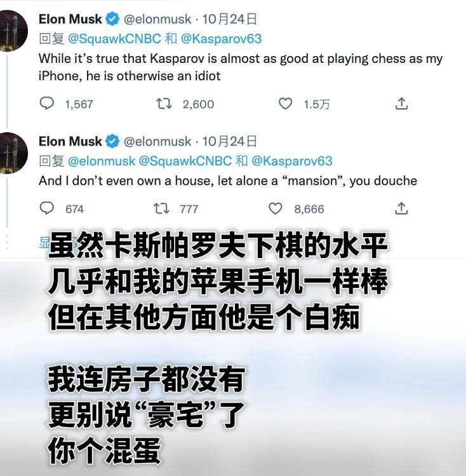The image size is (466, 476).
Task: Open @elonmusk mention in second reply line
Action: (102, 161)
